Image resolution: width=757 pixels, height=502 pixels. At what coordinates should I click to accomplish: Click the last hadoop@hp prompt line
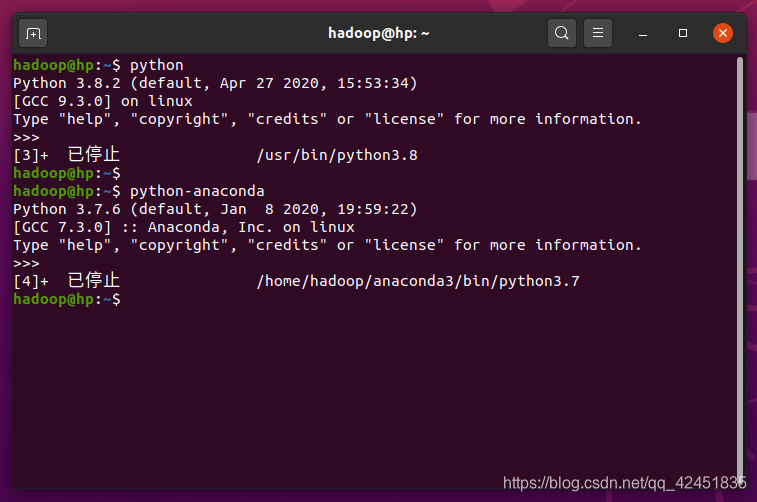click(x=67, y=299)
